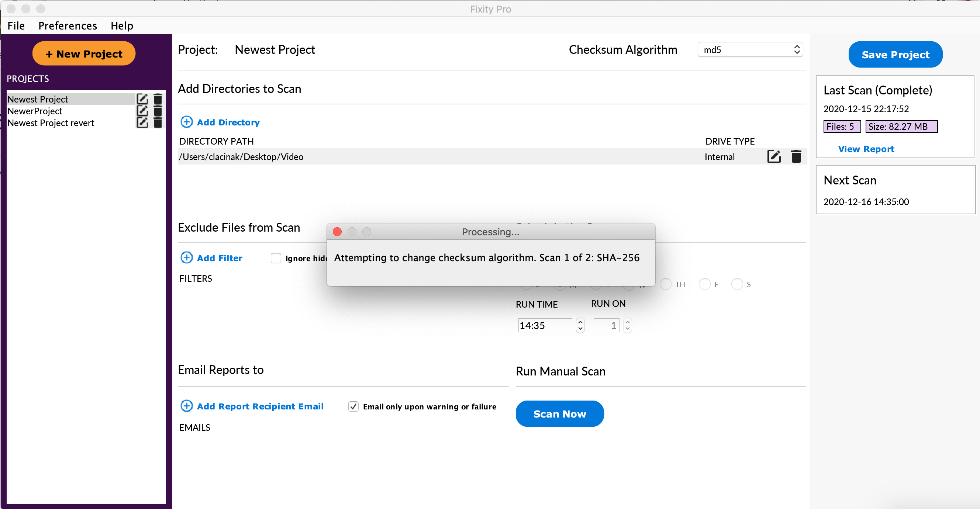
Task: Click the Add Report Recipient Email link
Action: tap(260, 407)
